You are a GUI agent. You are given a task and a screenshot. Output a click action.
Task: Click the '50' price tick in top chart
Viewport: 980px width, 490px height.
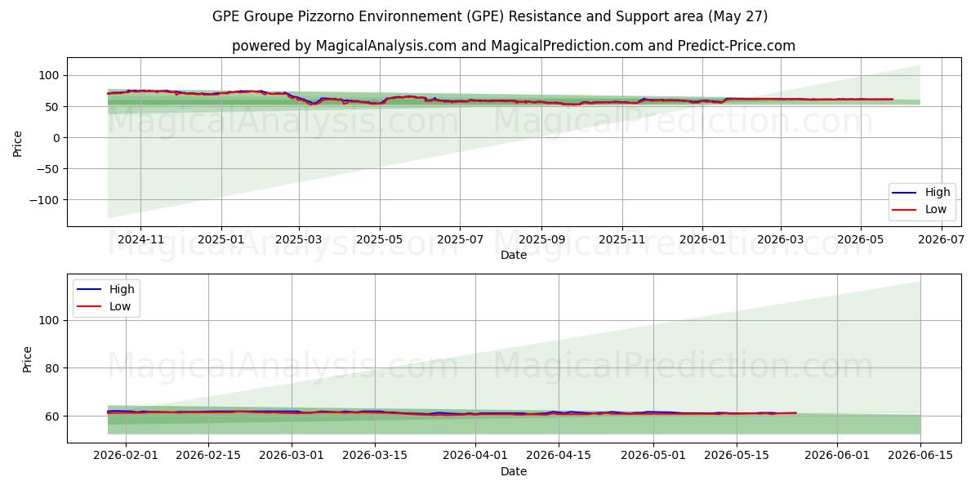53,107
